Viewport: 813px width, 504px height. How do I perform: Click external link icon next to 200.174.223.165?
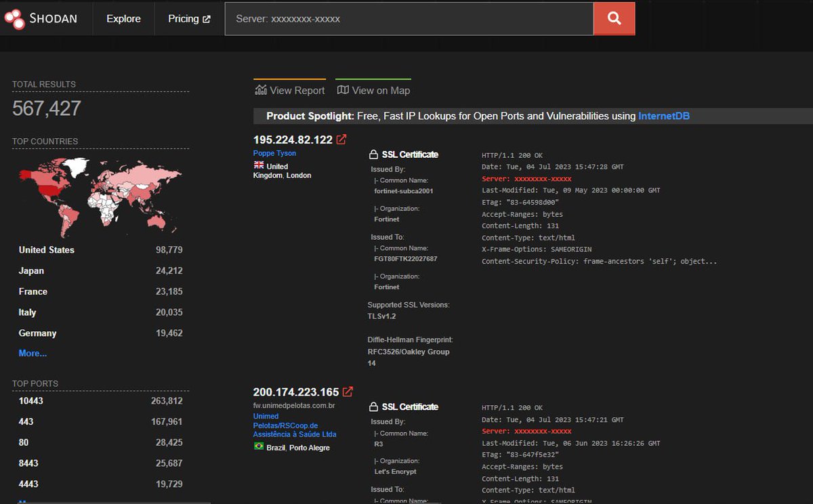pos(348,392)
